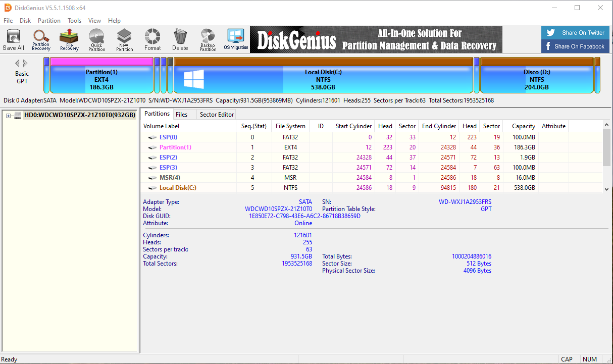Image resolution: width=613 pixels, height=364 pixels.
Task: Start Quick Partition from the toolbar
Action: (96, 40)
